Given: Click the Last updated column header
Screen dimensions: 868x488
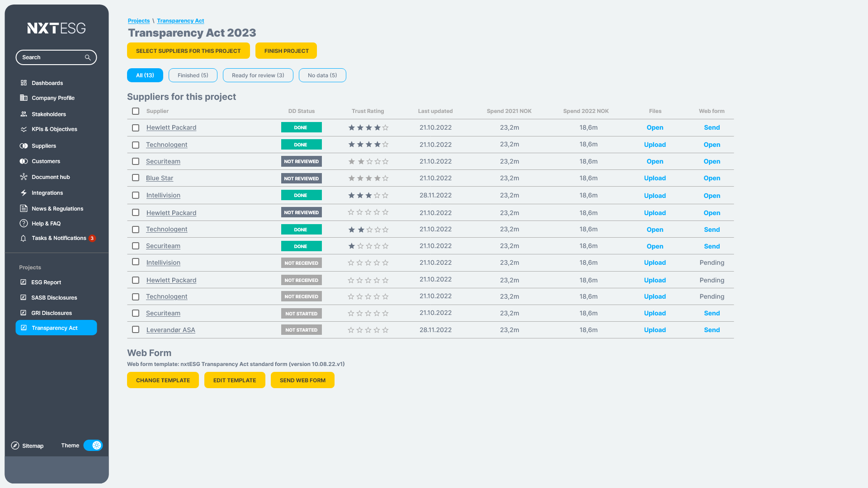Looking at the screenshot, I should pyautogui.click(x=435, y=111).
